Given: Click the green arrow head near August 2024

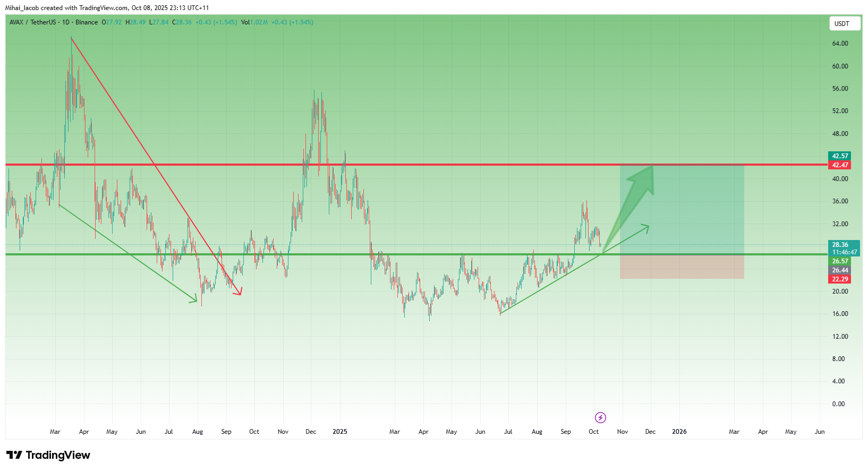Looking at the screenshot, I should pyautogui.click(x=193, y=300).
